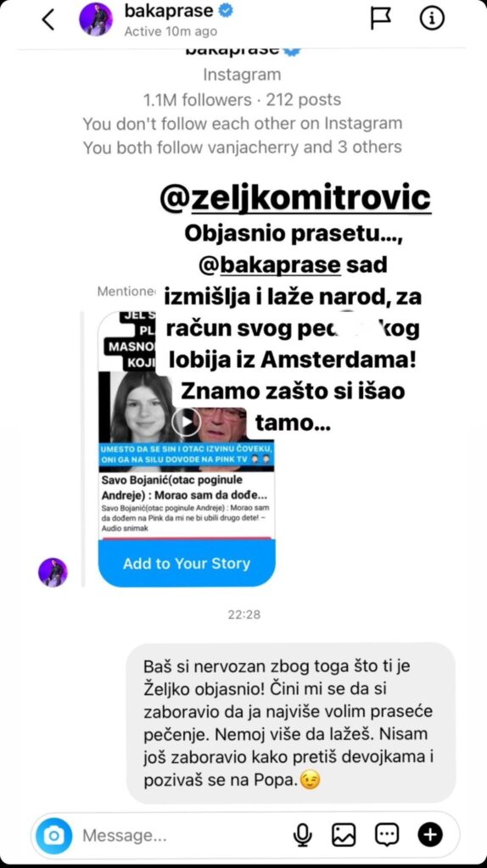Open the photo gallery icon
Viewport: 487px width, 868px height.
coord(344,835)
